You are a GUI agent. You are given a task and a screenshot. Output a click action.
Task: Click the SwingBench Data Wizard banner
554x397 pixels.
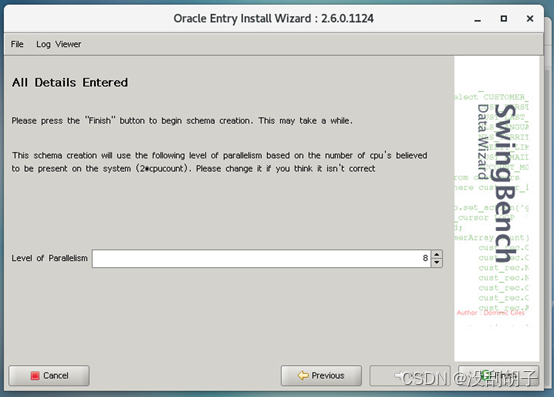point(496,208)
